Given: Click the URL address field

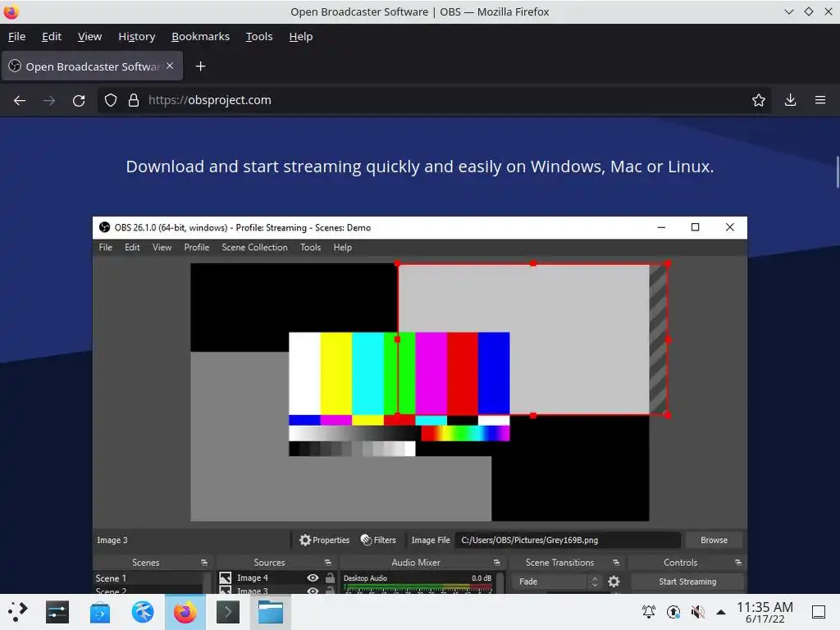Looking at the screenshot, I should click(x=434, y=100).
